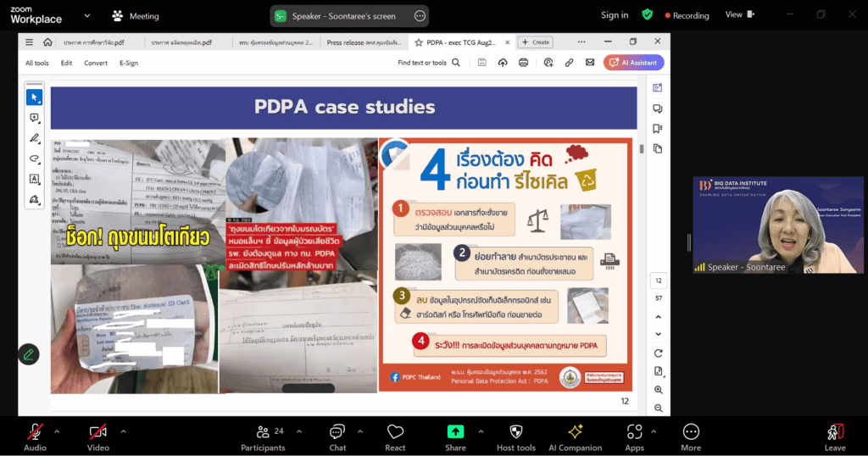The width and height of the screenshot is (868, 456).
Task: Expand video options chevron next to Video
Action: coord(123,431)
